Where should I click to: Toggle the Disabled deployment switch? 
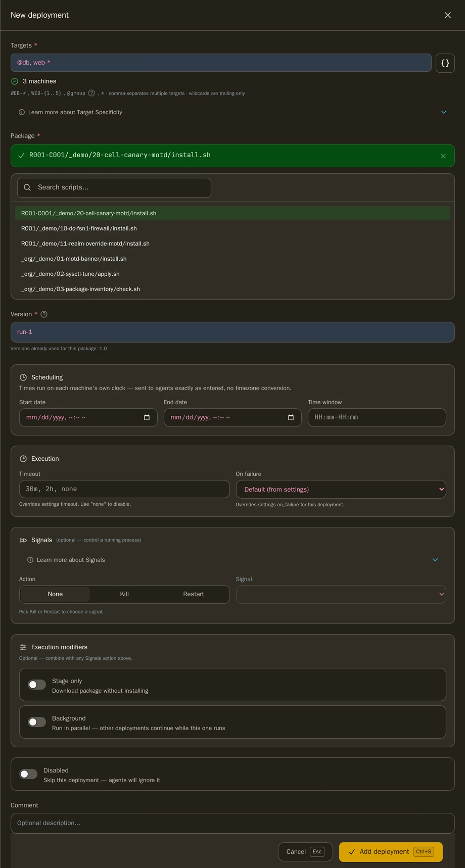(28, 774)
